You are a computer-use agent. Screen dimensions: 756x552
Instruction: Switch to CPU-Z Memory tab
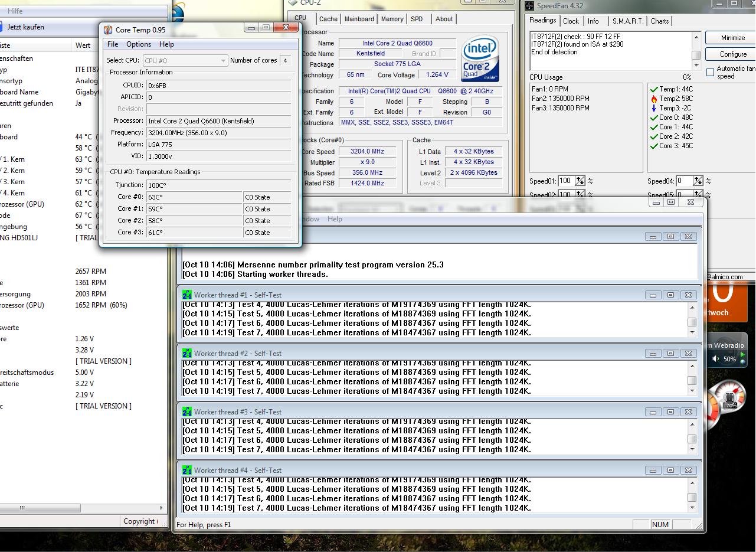[392, 19]
